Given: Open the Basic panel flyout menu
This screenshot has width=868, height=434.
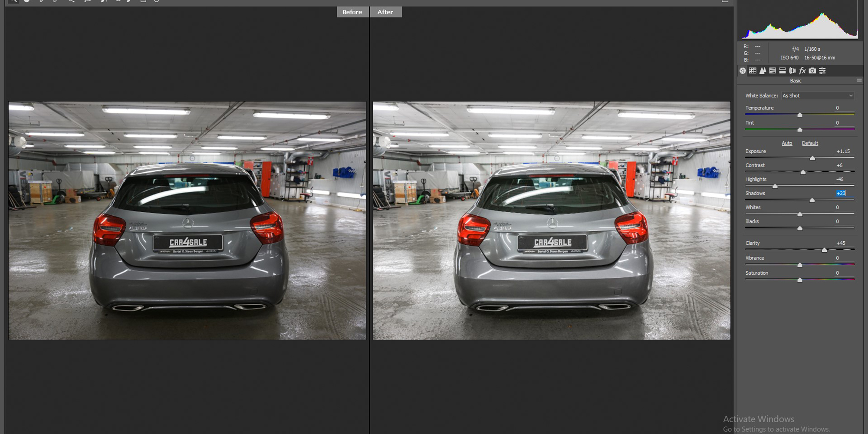Looking at the screenshot, I should pyautogui.click(x=859, y=81).
